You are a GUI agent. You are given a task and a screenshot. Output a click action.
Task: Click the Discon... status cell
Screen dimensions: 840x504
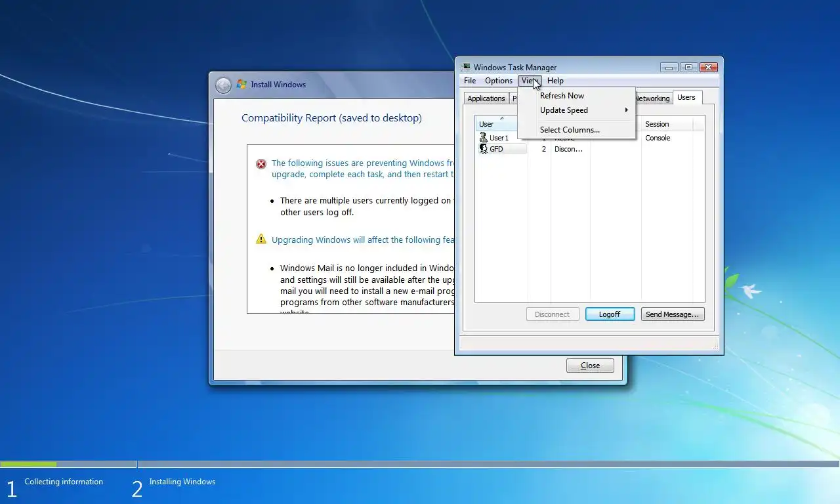click(568, 149)
